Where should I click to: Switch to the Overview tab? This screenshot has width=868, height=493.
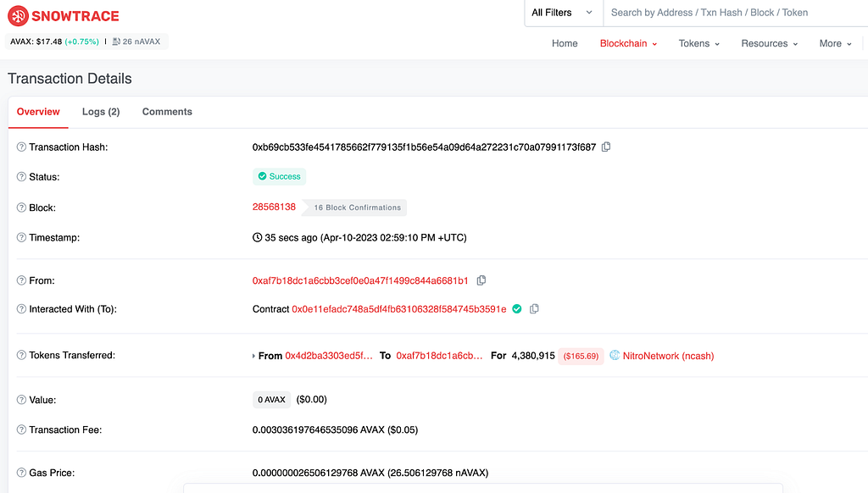click(38, 112)
